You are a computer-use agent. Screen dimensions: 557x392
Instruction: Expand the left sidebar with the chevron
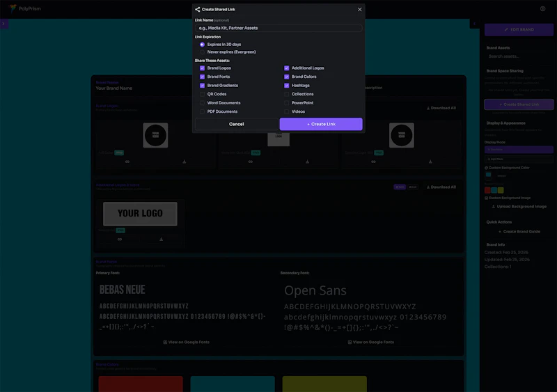(3, 24)
